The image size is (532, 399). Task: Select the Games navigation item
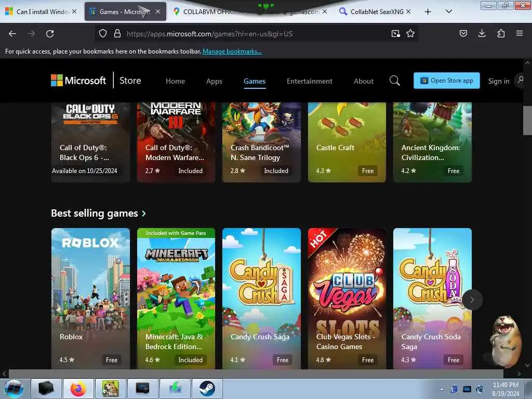coord(255,81)
